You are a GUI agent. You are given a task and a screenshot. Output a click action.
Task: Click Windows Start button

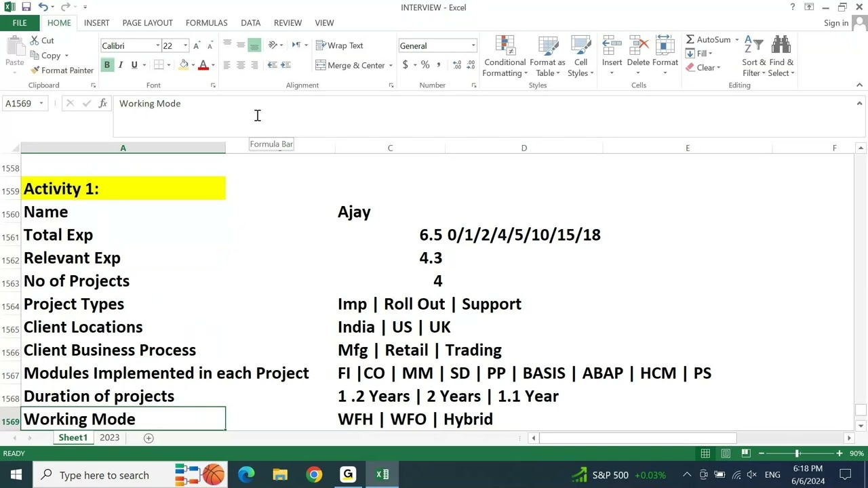(16, 474)
